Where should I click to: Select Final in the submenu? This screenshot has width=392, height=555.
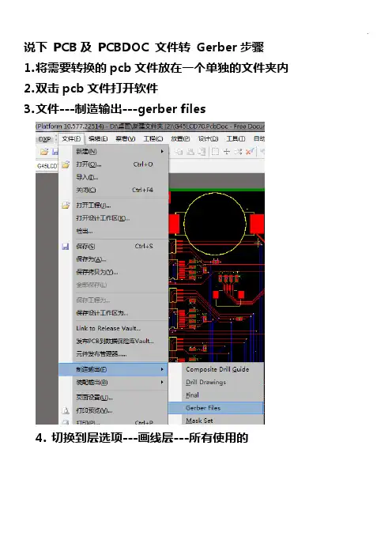coord(217,395)
